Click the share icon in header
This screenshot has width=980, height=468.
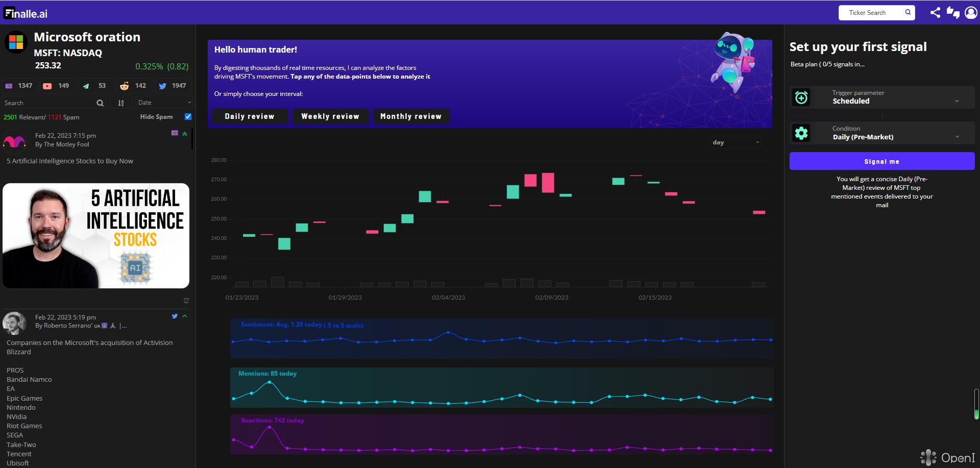coord(935,13)
